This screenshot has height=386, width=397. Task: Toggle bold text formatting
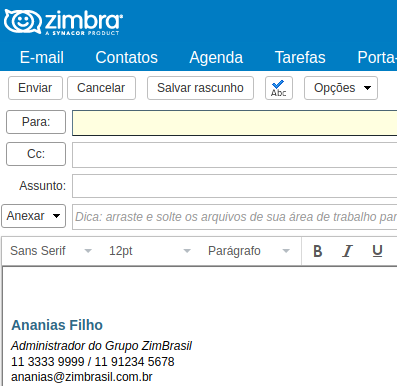(318, 251)
